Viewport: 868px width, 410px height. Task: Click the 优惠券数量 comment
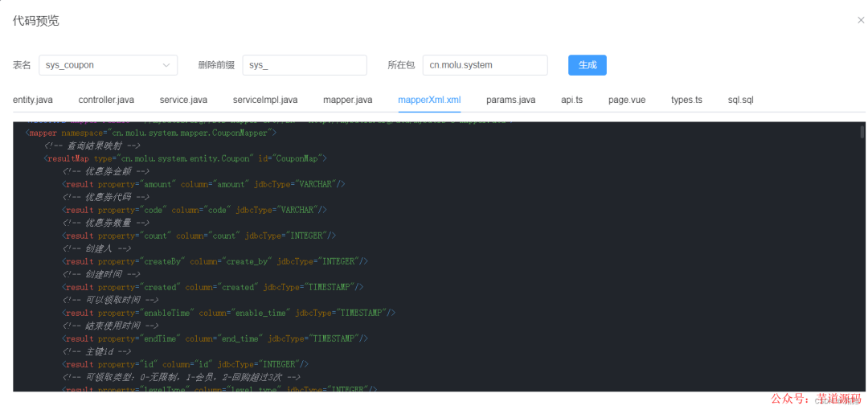pyautogui.click(x=106, y=223)
